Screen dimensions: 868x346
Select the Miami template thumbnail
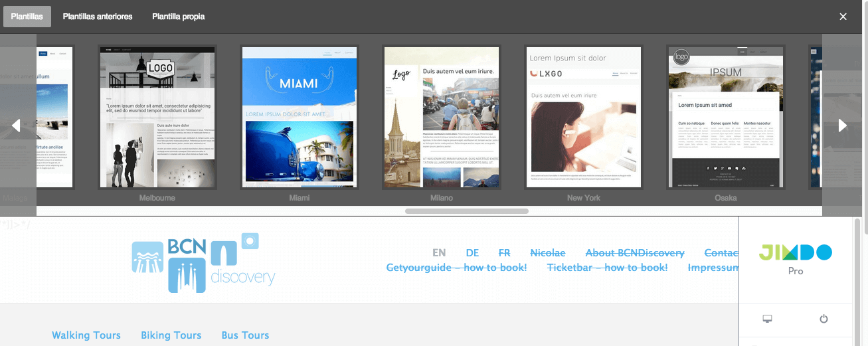[300, 117]
